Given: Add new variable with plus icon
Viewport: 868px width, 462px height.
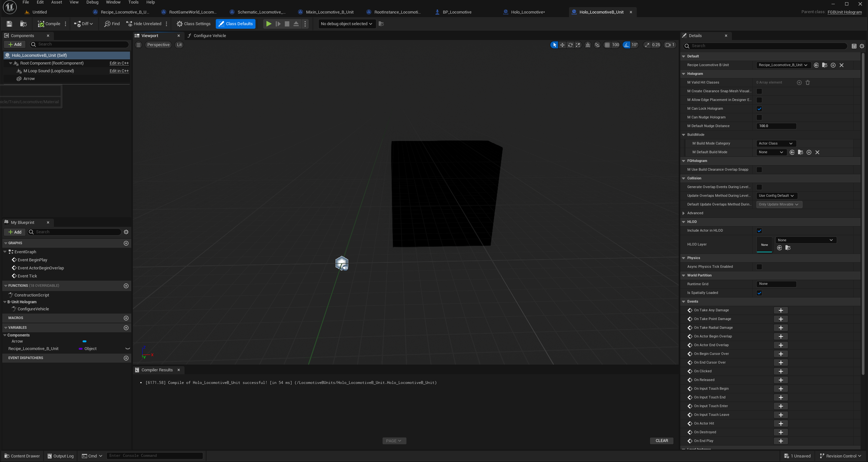Looking at the screenshot, I should point(126,327).
